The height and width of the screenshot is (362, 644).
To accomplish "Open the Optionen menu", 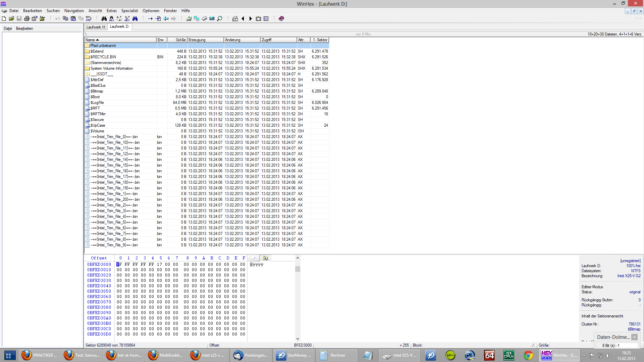I will 151,11.
